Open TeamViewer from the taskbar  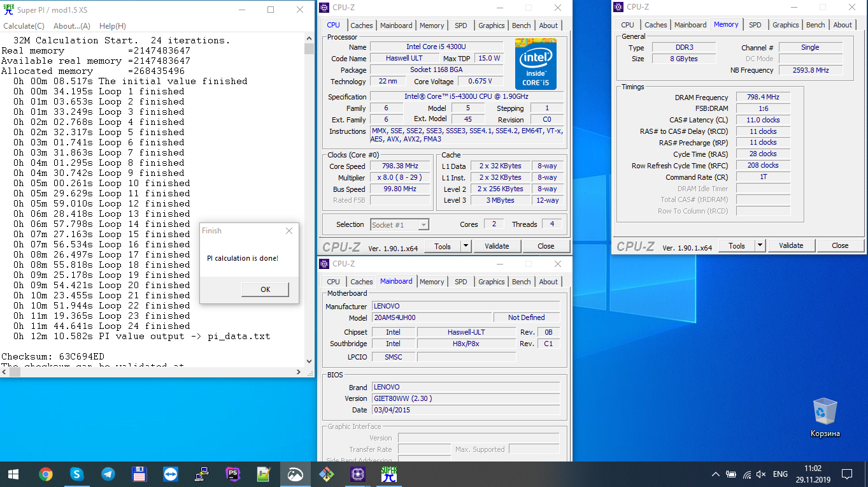(x=171, y=474)
